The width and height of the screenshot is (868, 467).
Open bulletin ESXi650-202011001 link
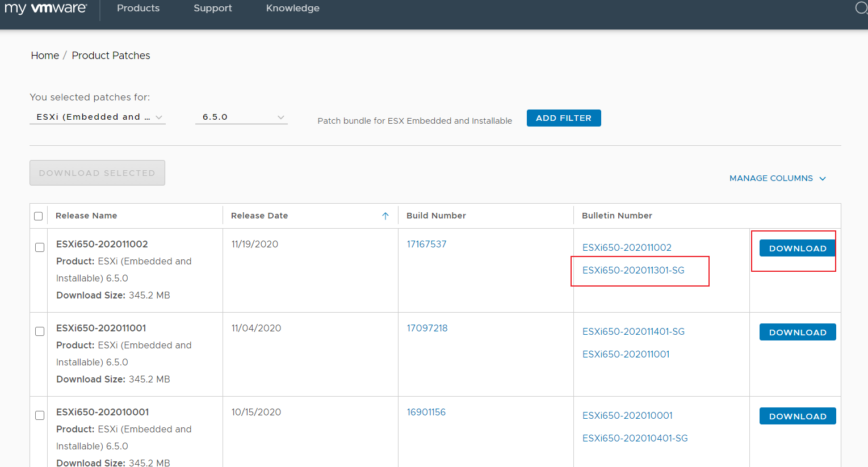626,354
